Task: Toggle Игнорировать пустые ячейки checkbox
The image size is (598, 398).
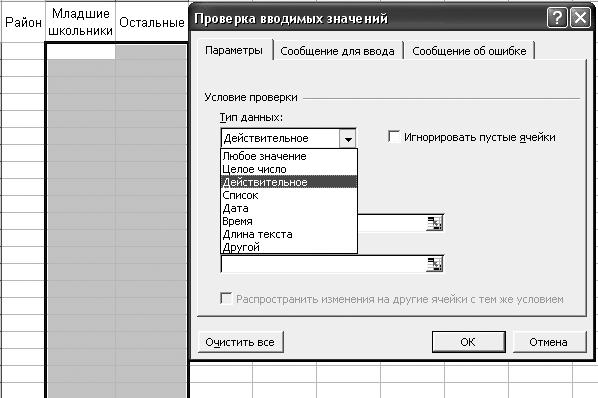Action: (394, 136)
